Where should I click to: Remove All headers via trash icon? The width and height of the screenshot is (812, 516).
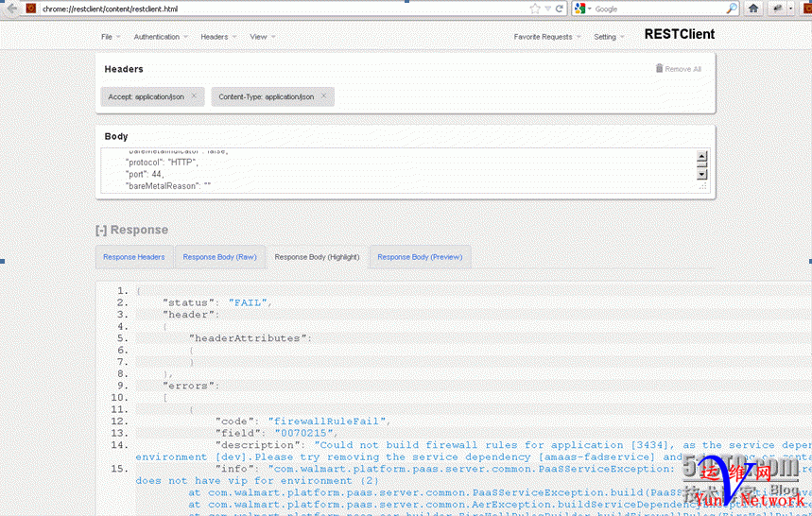point(679,68)
